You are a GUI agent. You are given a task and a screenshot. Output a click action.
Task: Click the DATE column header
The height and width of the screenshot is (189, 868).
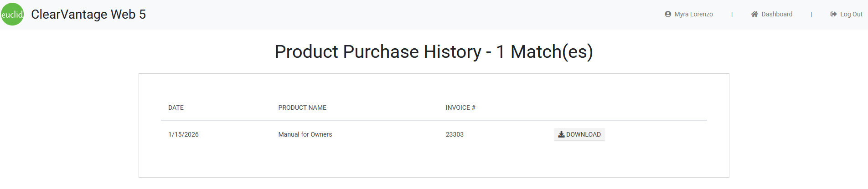pyautogui.click(x=176, y=107)
